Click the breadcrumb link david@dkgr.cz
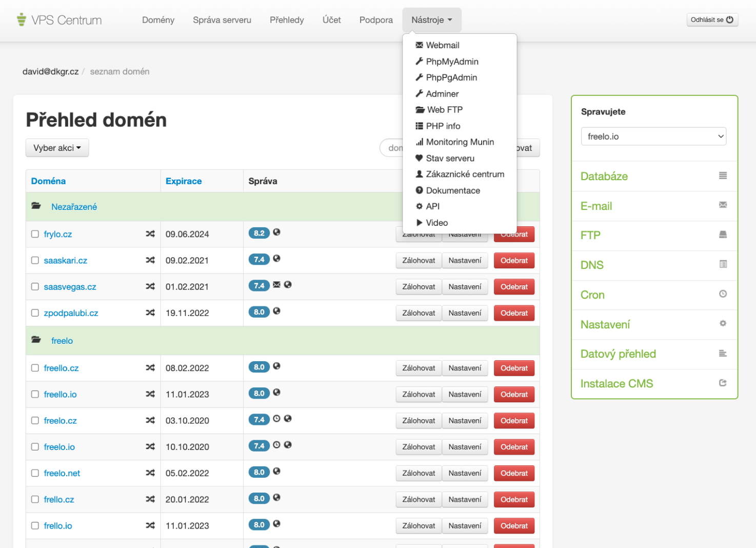Viewport: 756px width, 548px height. (x=50, y=71)
